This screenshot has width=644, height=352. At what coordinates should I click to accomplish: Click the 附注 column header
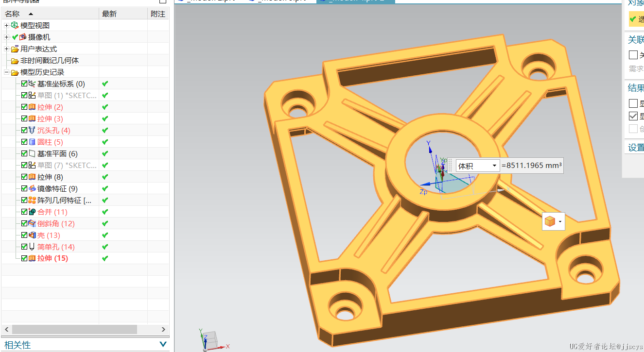(158, 14)
